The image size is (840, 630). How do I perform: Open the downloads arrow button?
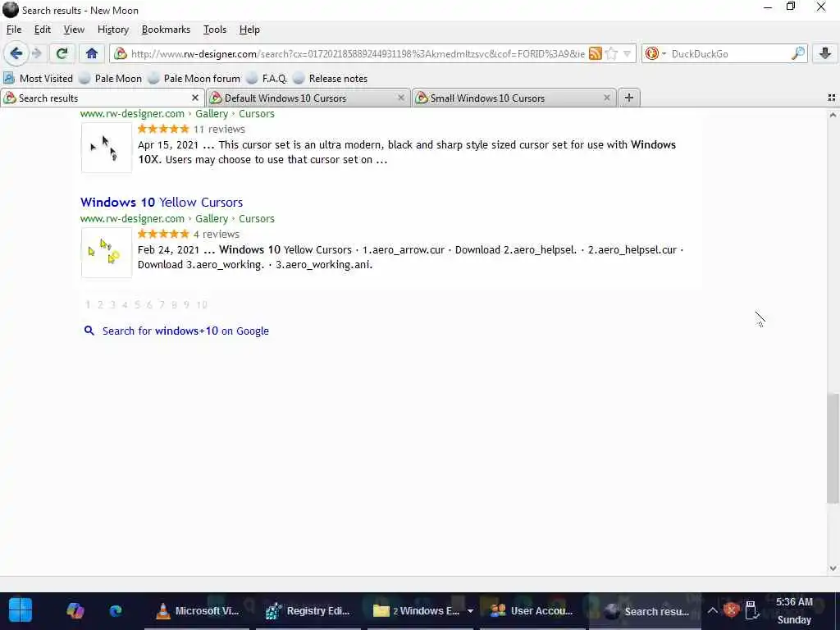825,53
